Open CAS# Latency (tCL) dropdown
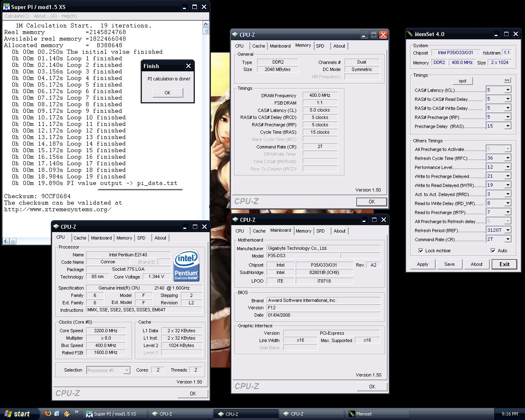Image resolution: width=525 pixels, height=420 pixels. point(508,90)
